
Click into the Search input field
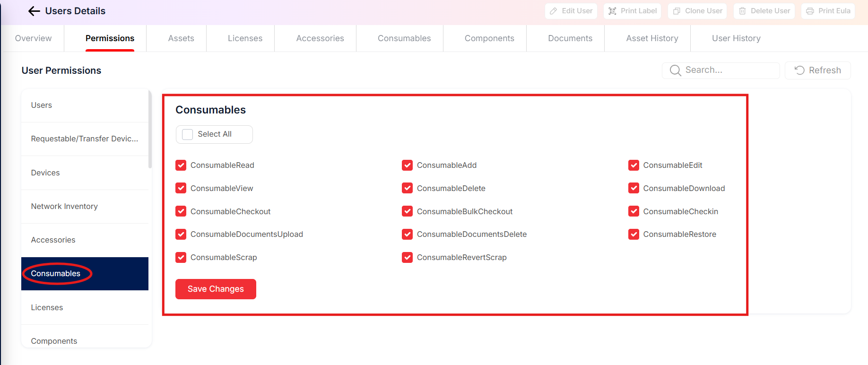[x=721, y=70]
